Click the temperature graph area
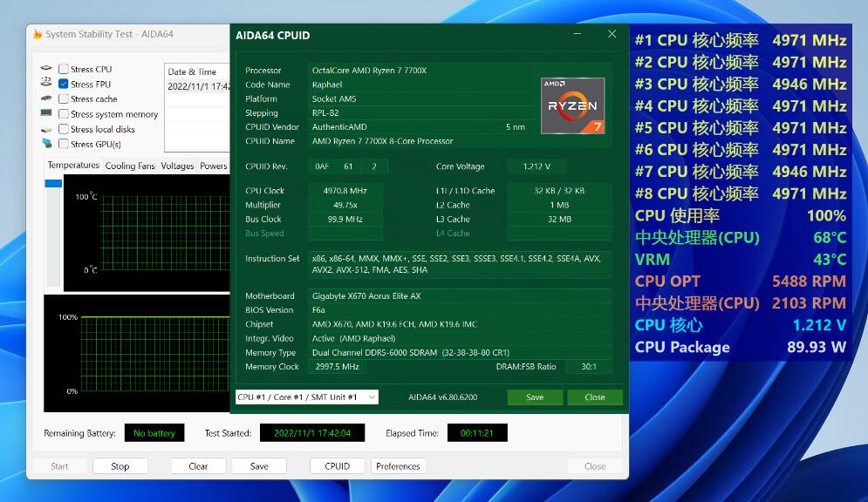Screen dimensions: 868x502 [147, 233]
